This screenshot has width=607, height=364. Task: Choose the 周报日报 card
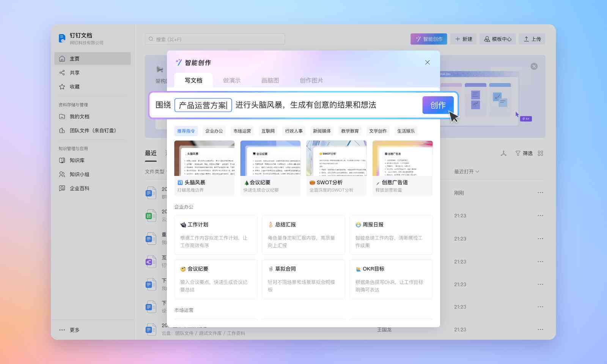coord(391,235)
